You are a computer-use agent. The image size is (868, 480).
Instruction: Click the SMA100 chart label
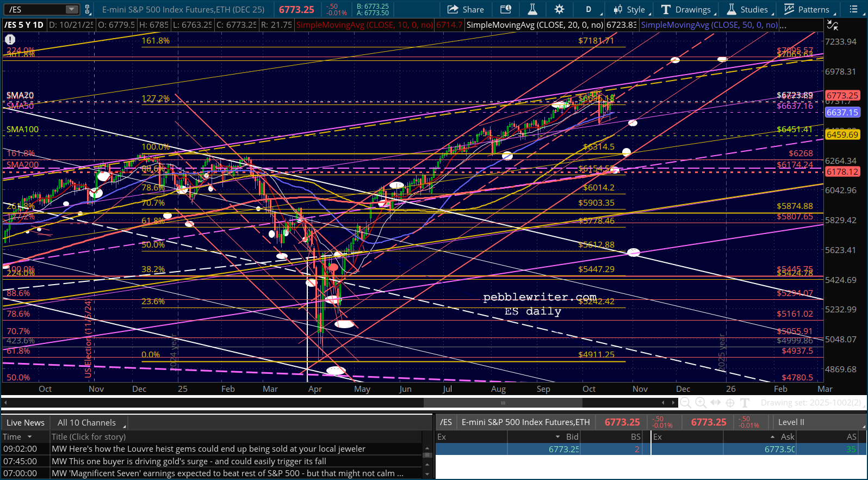point(22,130)
